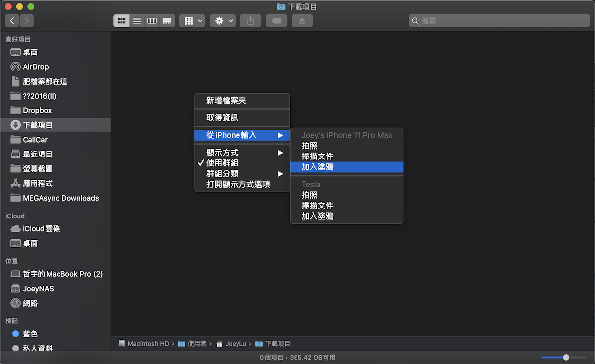
Task: Switch to column view in toolbar
Action: [x=152, y=21]
